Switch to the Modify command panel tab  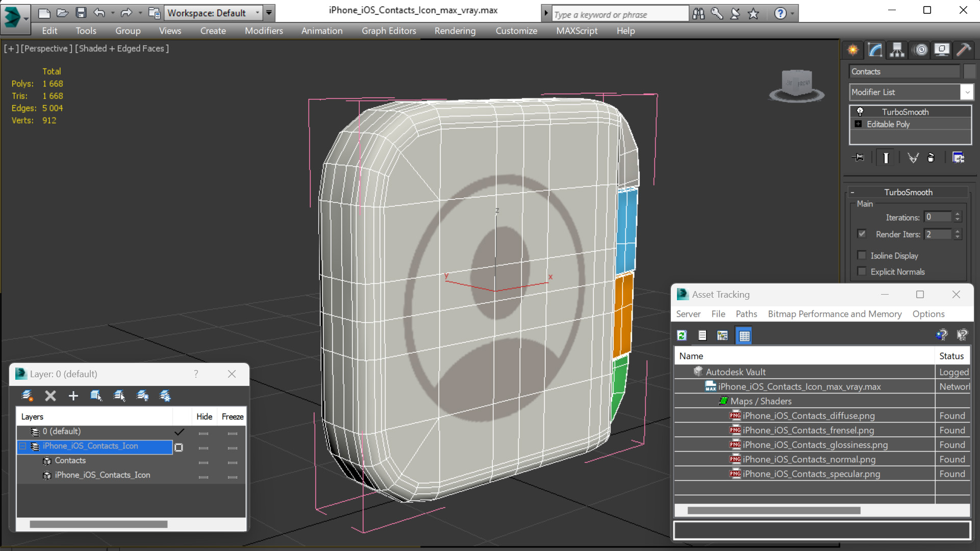click(875, 50)
